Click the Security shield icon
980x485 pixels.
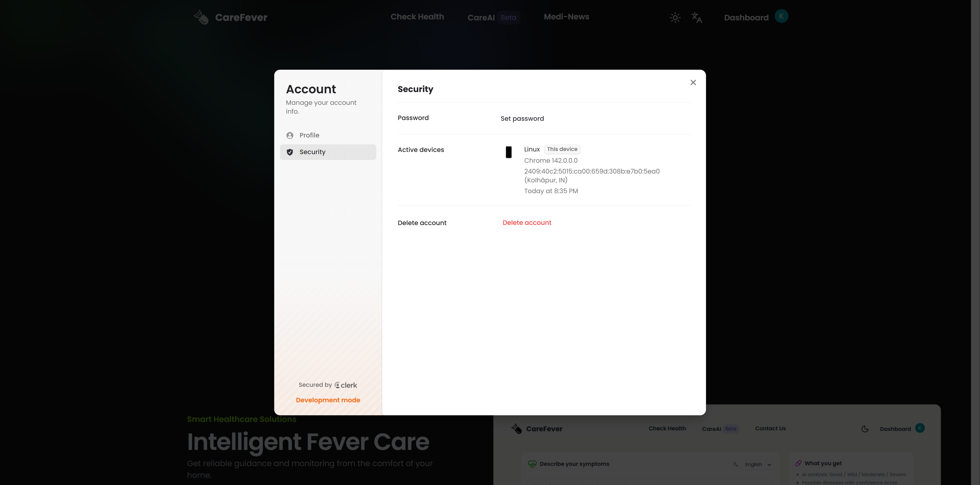click(290, 152)
